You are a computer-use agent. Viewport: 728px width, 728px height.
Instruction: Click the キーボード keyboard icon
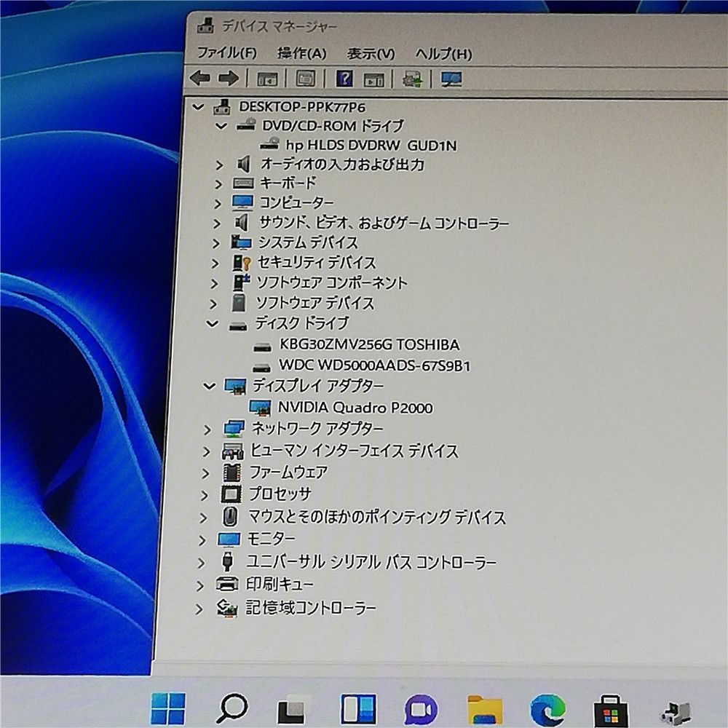pyautogui.click(x=243, y=183)
